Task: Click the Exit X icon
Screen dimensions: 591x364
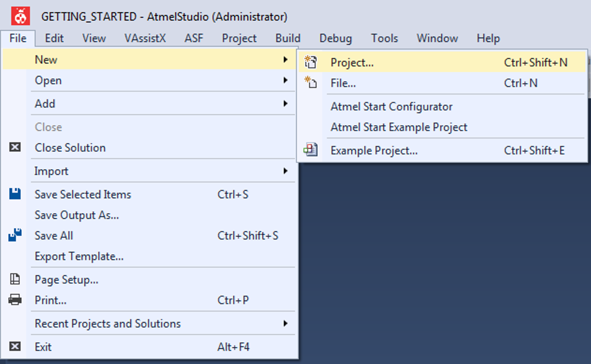Action: coord(15,346)
